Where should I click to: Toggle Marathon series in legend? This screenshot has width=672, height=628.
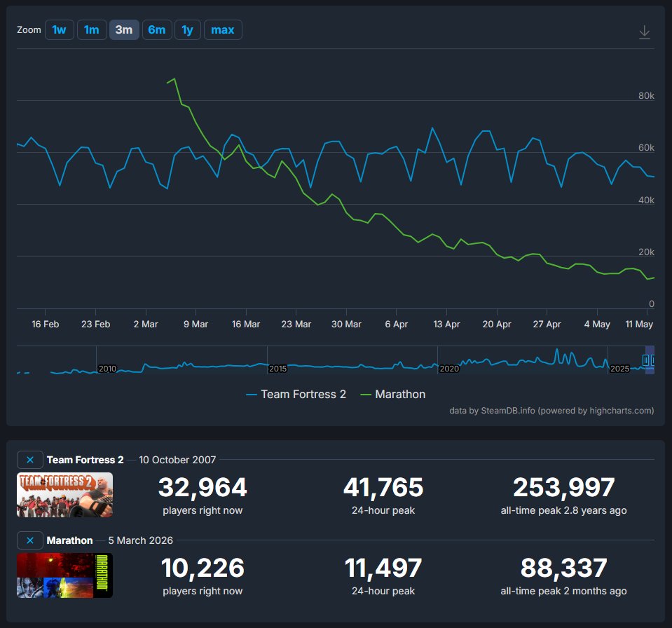point(393,395)
